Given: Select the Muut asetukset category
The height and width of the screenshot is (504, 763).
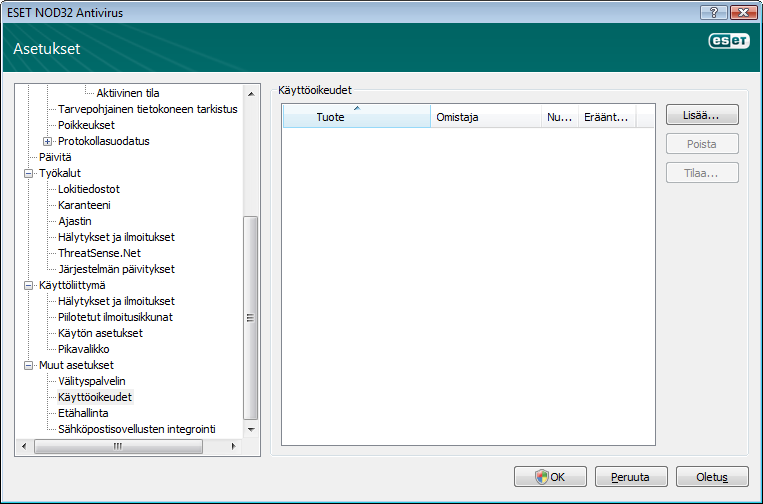Looking at the screenshot, I should tap(76, 365).
